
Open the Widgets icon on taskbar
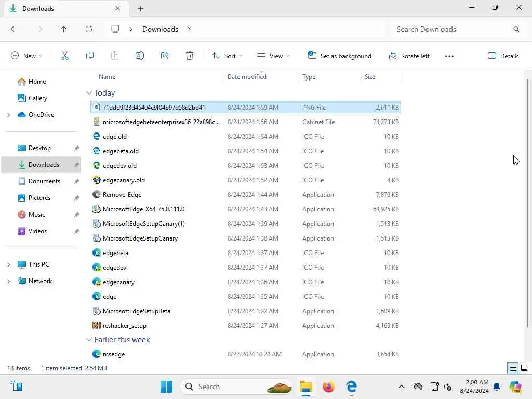coord(16,387)
